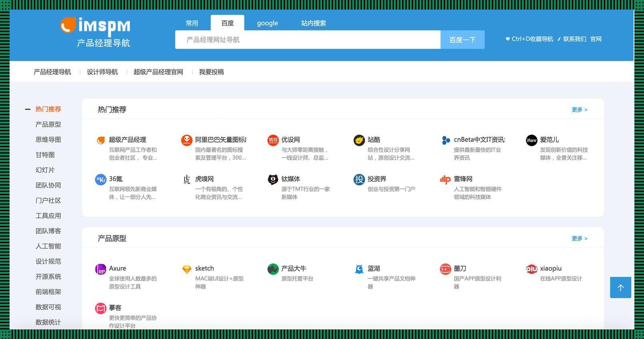The width and height of the screenshot is (644, 339).
Task: Collapse the sidebar with the minus icon
Action: [28, 109]
